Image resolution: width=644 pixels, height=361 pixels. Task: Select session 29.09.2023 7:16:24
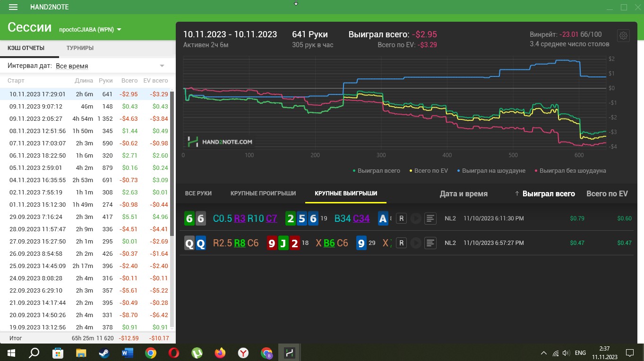pos(85,217)
